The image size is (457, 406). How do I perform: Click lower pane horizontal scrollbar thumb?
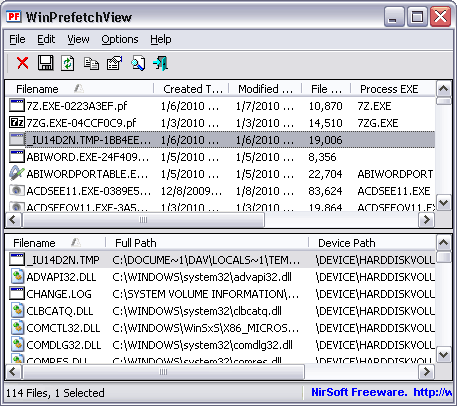[163, 372]
